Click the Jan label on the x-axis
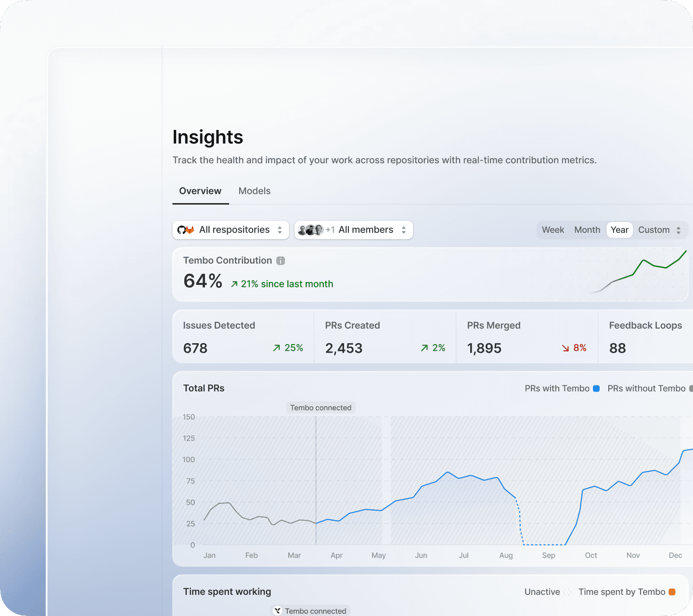This screenshot has height=616, width=693. pyautogui.click(x=209, y=555)
